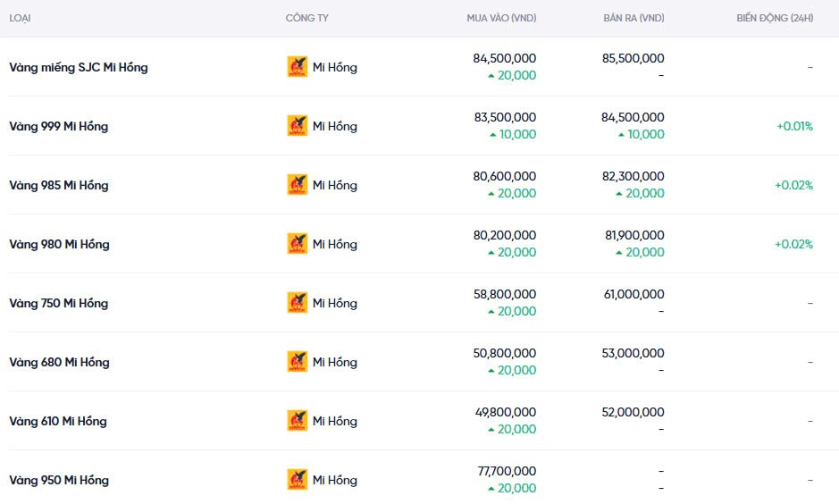Image resolution: width=839 pixels, height=504 pixels.
Task: Click Mi Hồng logo in Vàng 999 row
Action: coord(297,126)
